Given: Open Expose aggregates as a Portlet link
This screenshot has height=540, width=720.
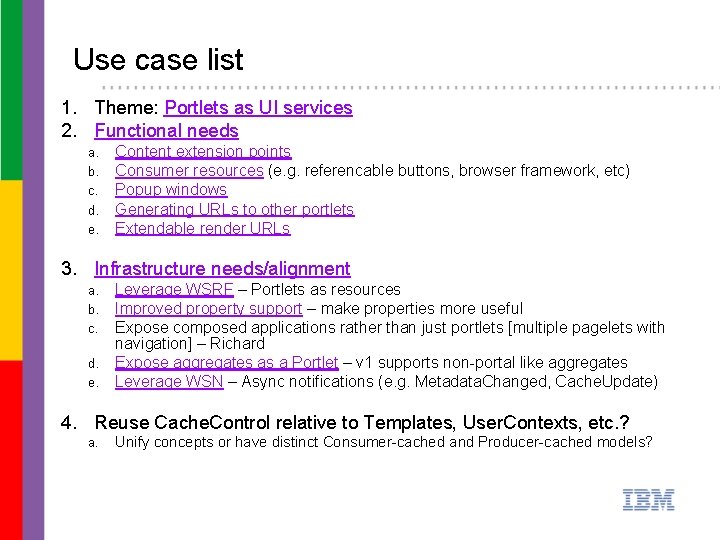Looking at the screenshot, I should click(227, 362).
